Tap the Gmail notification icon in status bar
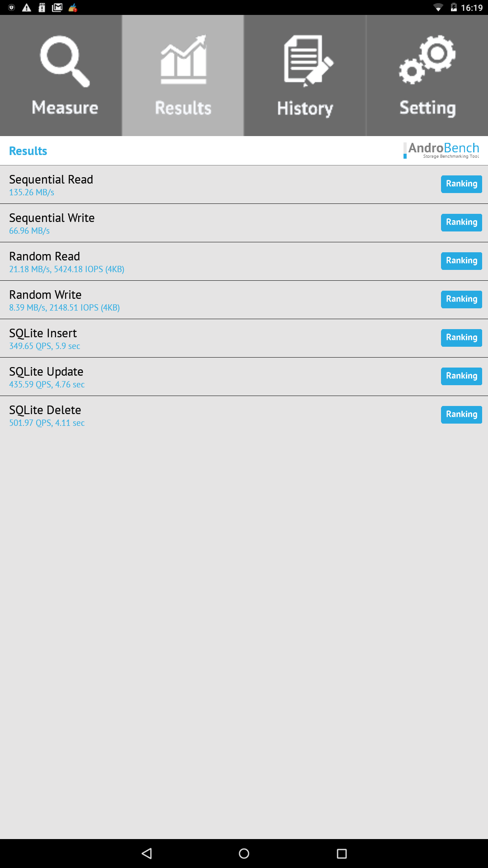The width and height of the screenshot is (488, 868). click(57, 8)
